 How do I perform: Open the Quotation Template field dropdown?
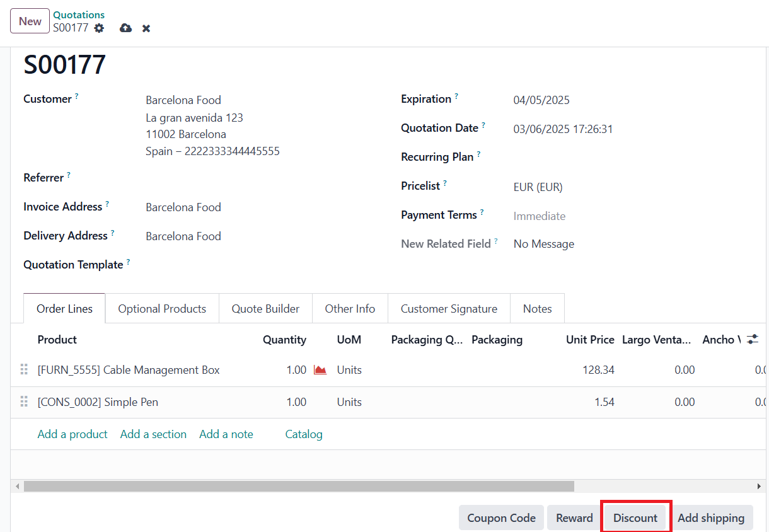click(x=252, y=265)
